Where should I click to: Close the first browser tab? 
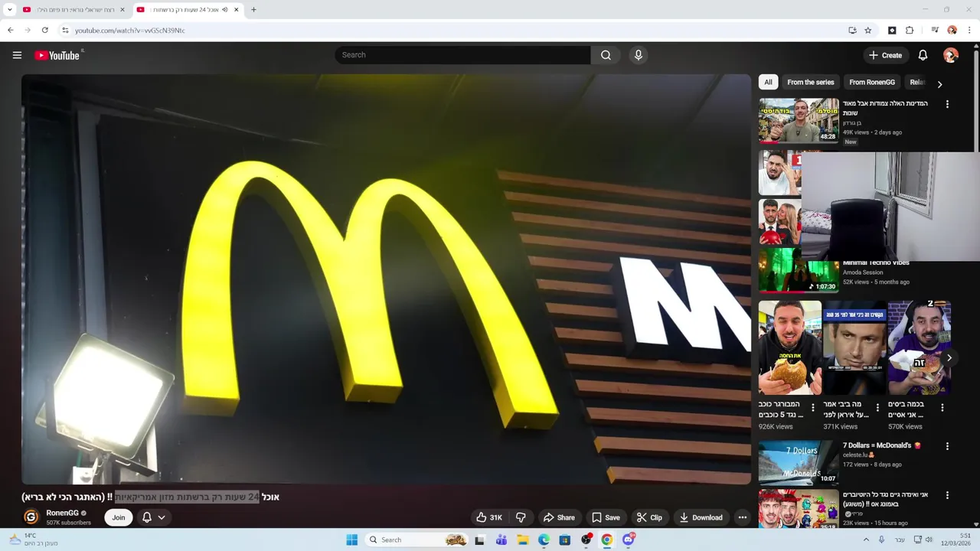(122, 10)
